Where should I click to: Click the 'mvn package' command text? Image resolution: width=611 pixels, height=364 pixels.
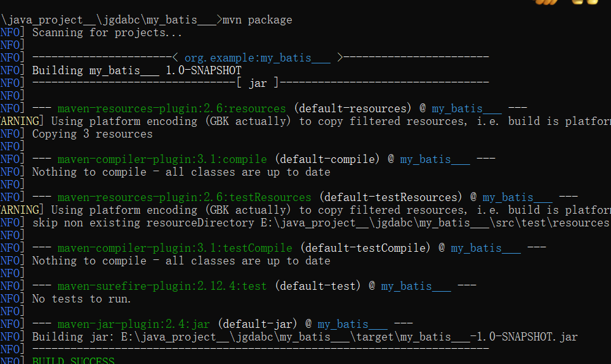(x=257, y=20)
